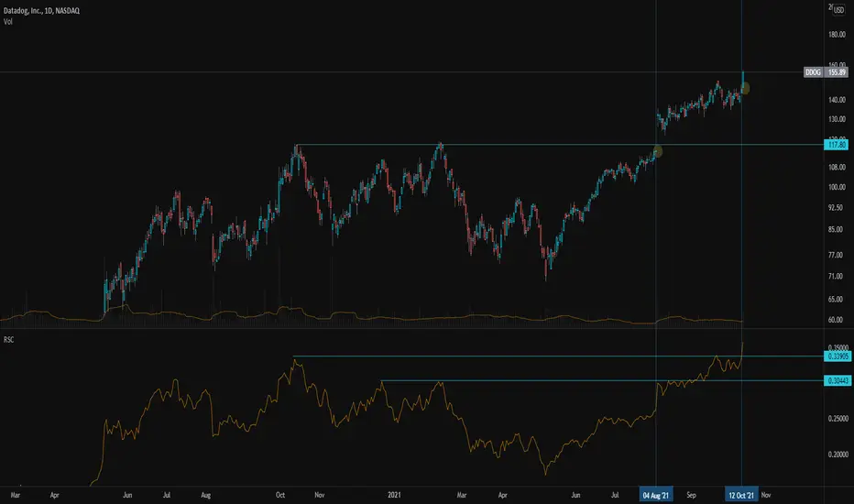This screenshot has height=504, width=854.
Task: Click the 92.50 price axis label
Action: (836, 208)
